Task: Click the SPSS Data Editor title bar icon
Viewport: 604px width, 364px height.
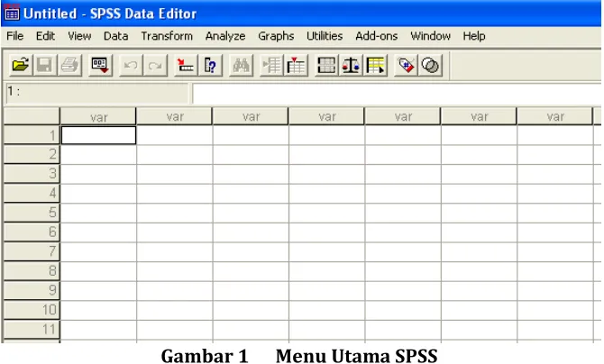Action: [x=12, y=14]
